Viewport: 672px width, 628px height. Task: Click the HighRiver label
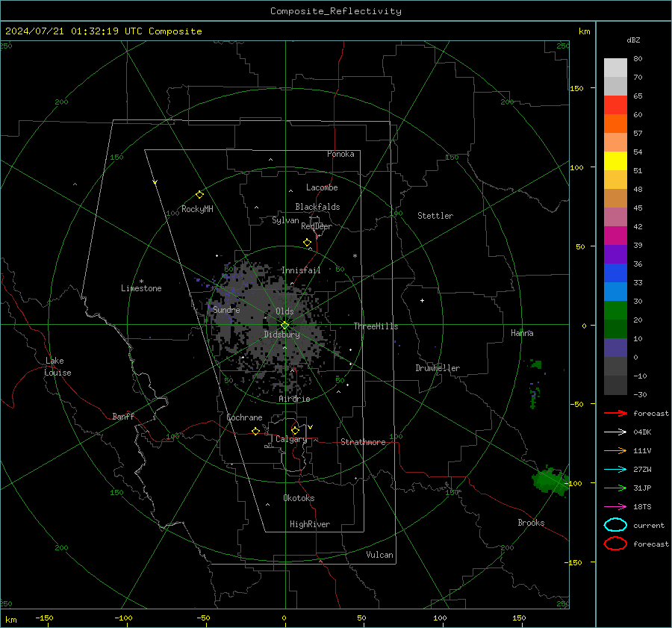tap(310, 524)
